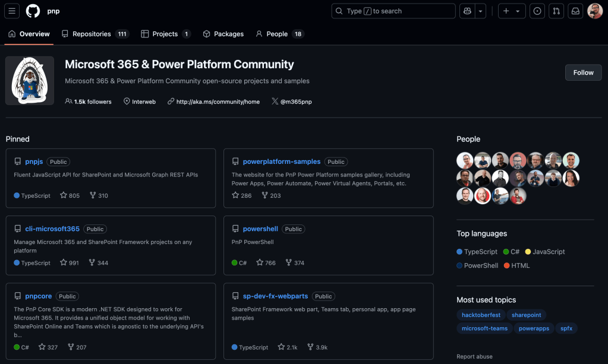Click in the search input field
Viewport: 608px width, 364px height.
(x=393, y=11)
